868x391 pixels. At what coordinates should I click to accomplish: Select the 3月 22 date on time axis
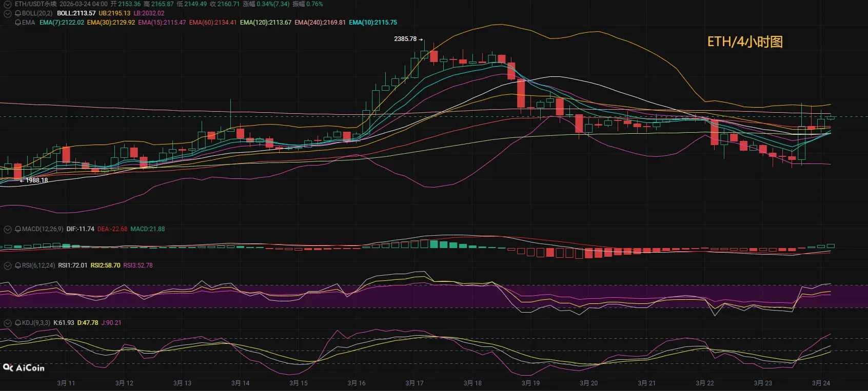(x=705, y=383)
